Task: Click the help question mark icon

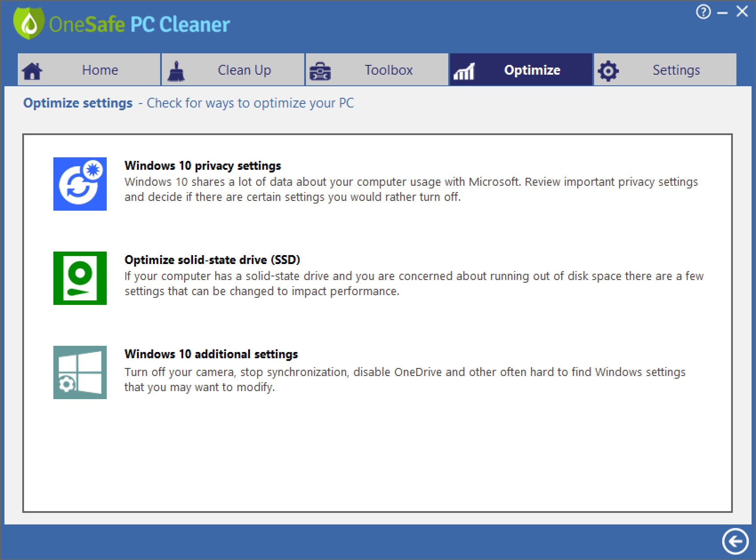Action: tap(703, 12)
